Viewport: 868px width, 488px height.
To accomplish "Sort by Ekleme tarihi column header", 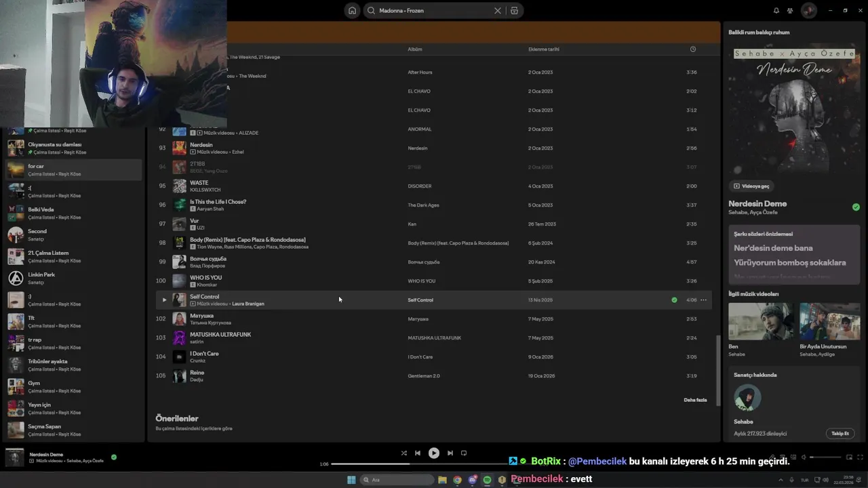I will click(x=544, y=49).
